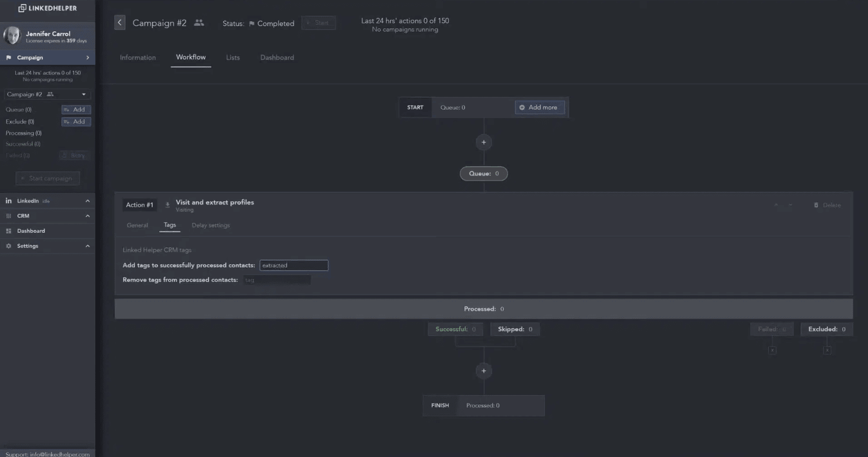
Task: Click the trash icon for Action #1
Action: coord(816,205)
